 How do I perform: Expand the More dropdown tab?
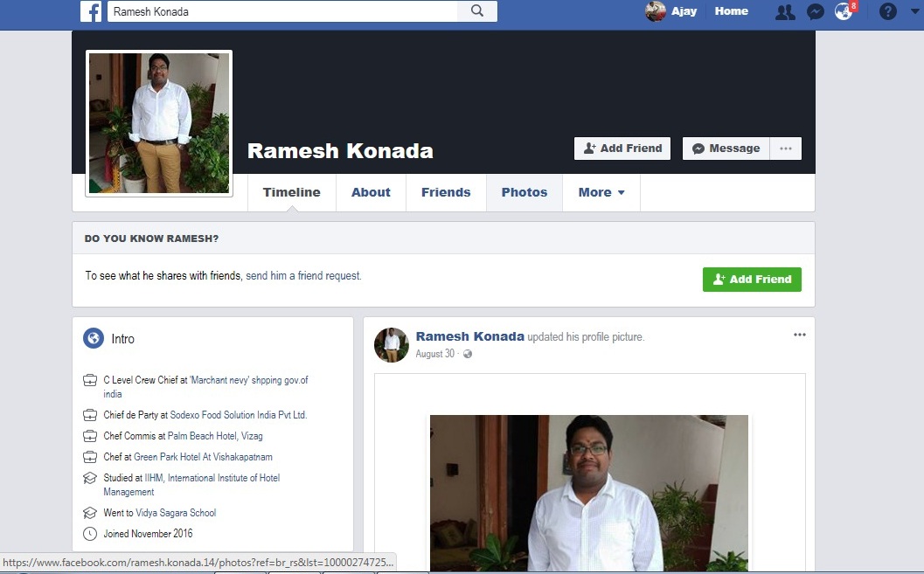(601, 192)
